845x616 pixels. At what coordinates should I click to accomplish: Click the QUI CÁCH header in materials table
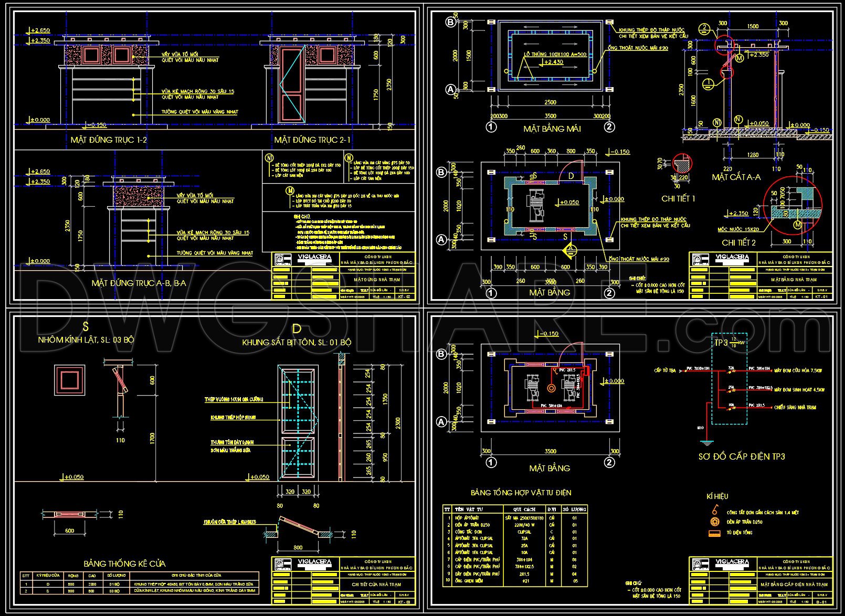pyautogui.click(x=524, y=509)
